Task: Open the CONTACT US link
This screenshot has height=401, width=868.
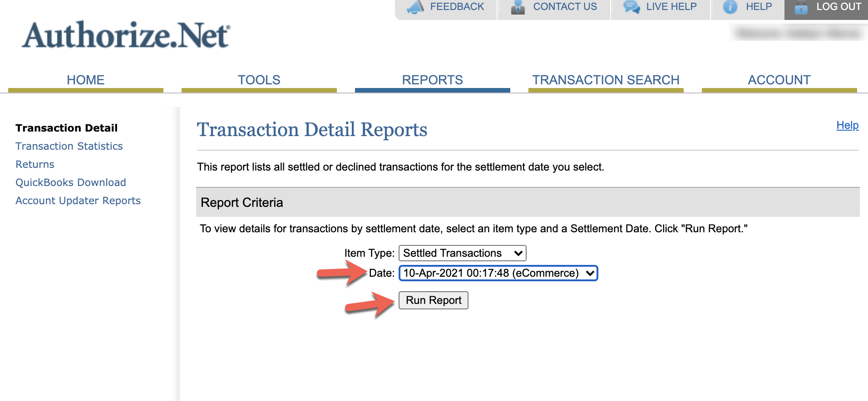Action: point(565,7)
